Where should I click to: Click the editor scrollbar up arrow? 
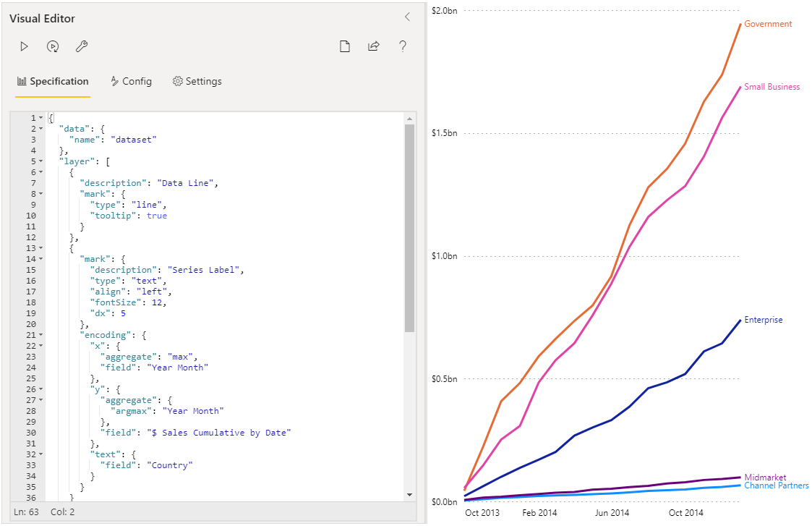410,119
